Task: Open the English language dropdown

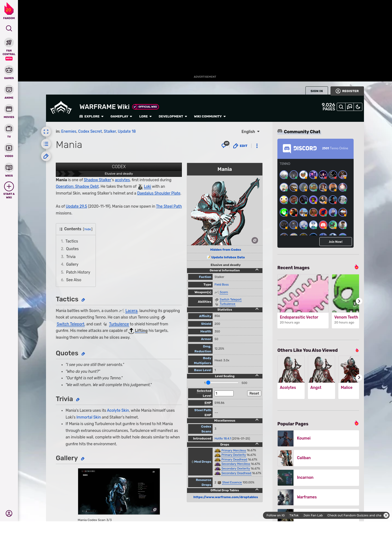Action: pyautogui.click(x=250, y=132)
